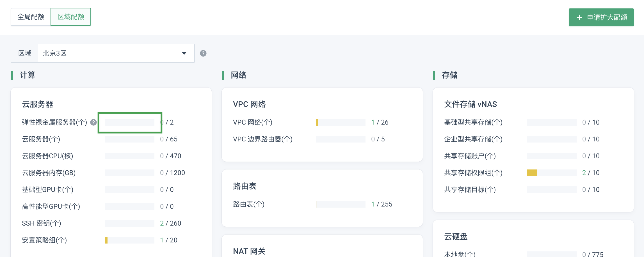The height and width of the screenshot is (257, 644).
Task: Switch to the 全局配额 tab
Action: point(31,17)
